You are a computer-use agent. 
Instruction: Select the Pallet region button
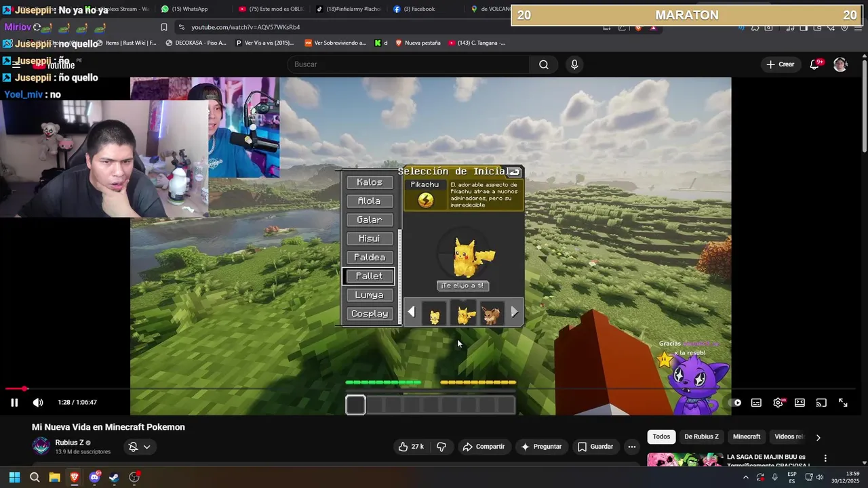coord(370,276)
